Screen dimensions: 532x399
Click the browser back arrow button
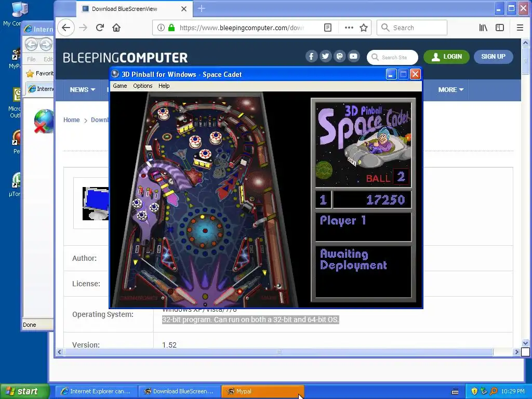(x=66, y=28)
